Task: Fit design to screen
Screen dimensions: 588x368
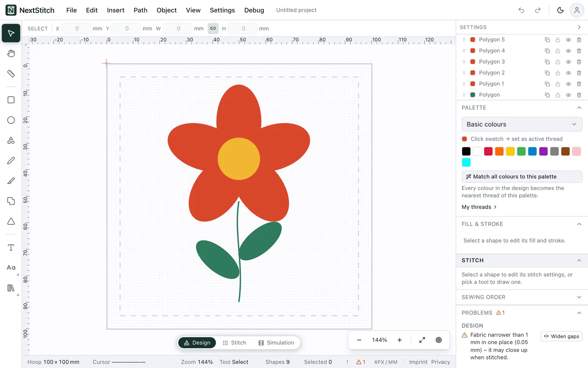Action: 422,340
